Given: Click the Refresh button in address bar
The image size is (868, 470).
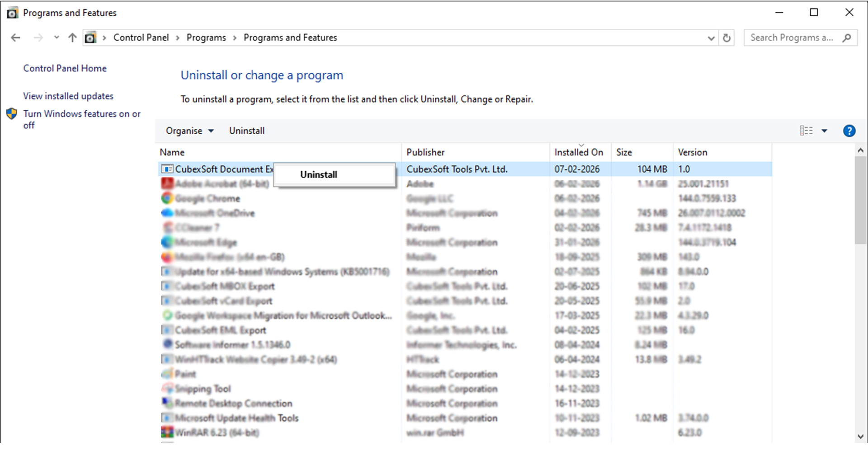Looking at the screenshot, I should tap(726, 38).
